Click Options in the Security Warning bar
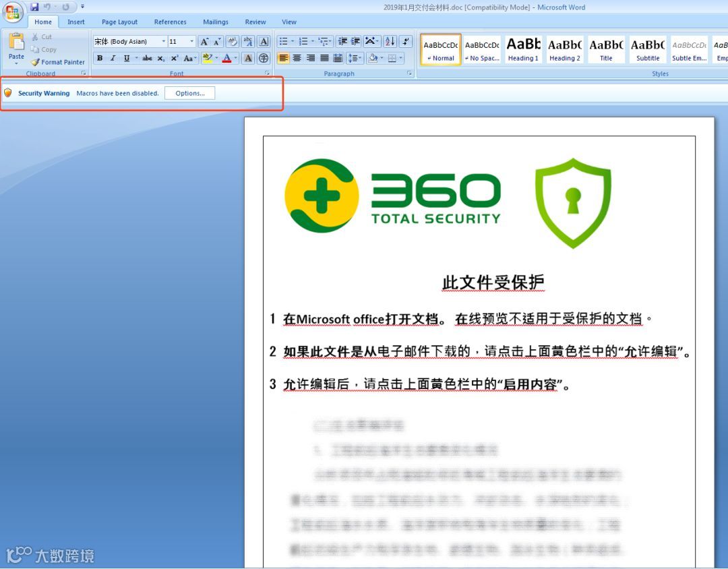 [x=190, y=93]
